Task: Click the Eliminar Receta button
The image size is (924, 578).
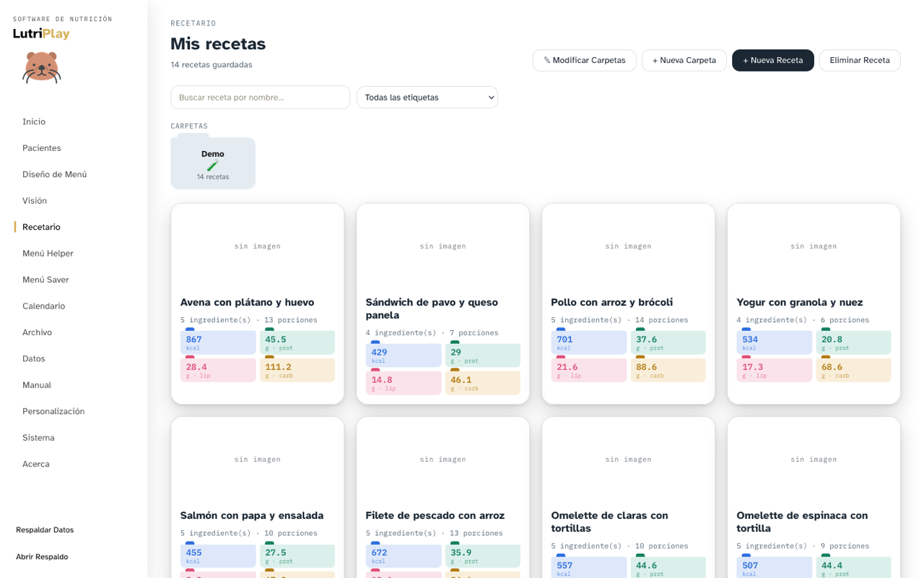Action: (x=860, y=61)
